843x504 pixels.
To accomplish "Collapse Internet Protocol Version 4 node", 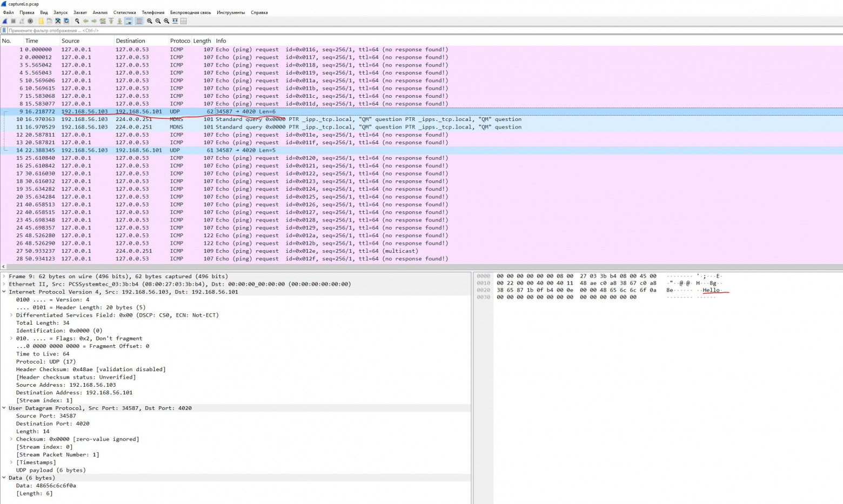I will click(4, 292).
